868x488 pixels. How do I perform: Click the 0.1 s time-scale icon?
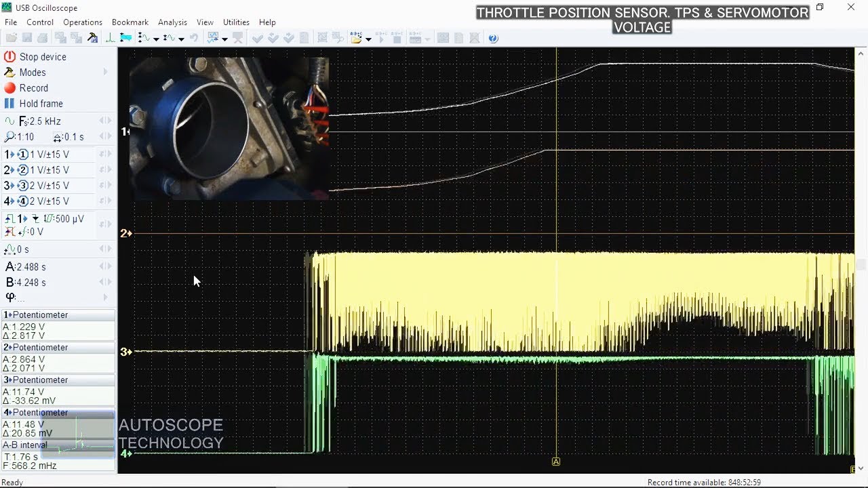pyautogui.click(x=58, y=137)
